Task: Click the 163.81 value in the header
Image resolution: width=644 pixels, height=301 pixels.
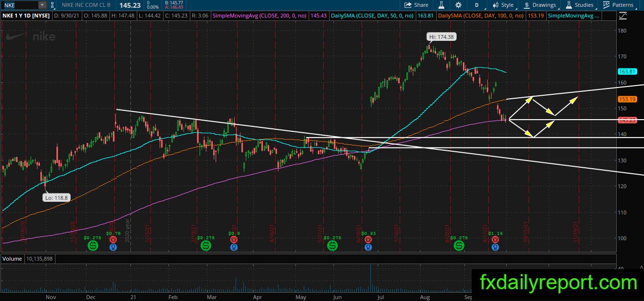Action: [x=425, y=16]
